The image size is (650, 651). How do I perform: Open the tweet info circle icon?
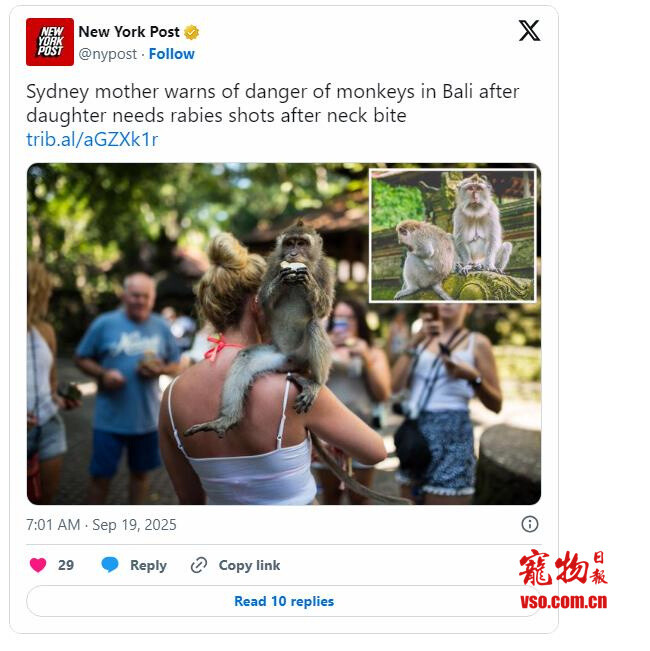click(x=530, y=524)
